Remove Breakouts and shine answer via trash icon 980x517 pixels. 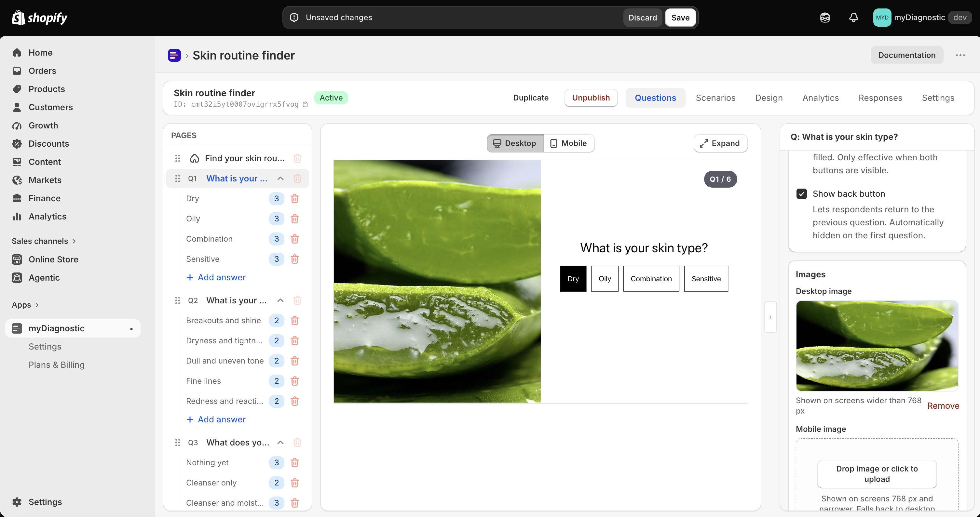(x=294, y=321)
